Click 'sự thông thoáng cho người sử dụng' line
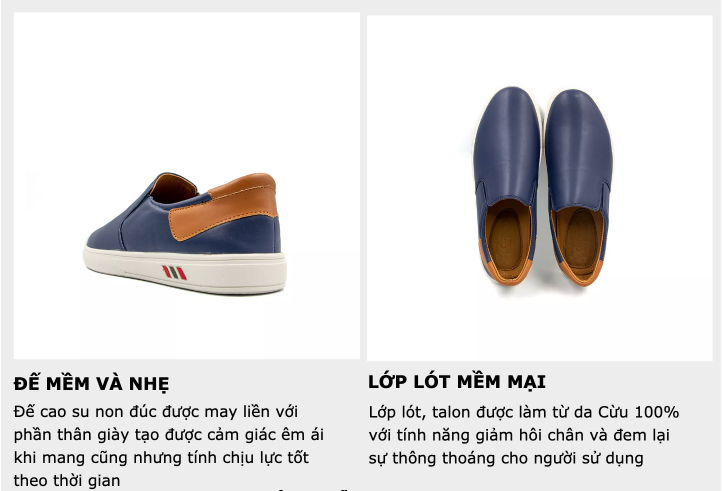This screenshot has width=722, height=491. pos(506,459)
